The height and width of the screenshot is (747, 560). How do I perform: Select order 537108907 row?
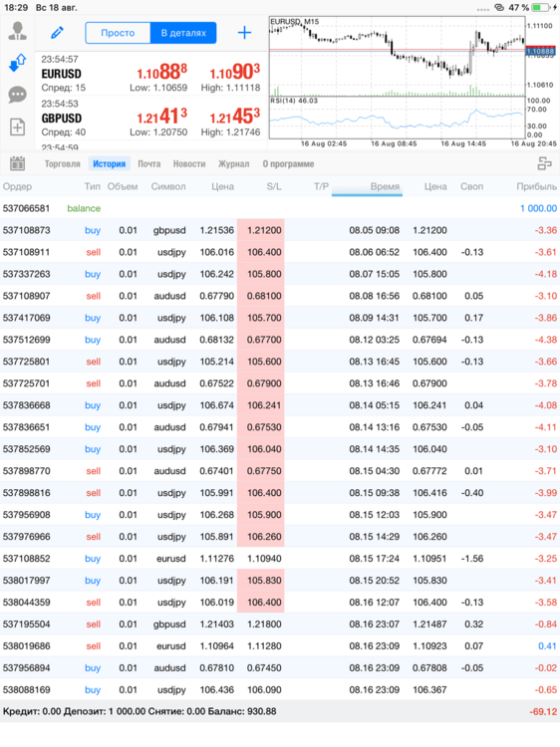pos(280,296)
